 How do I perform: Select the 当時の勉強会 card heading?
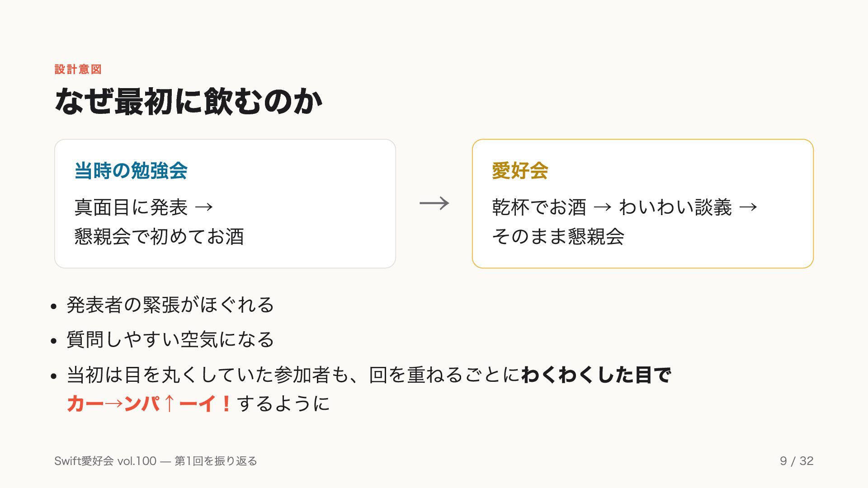click(131, 171)
